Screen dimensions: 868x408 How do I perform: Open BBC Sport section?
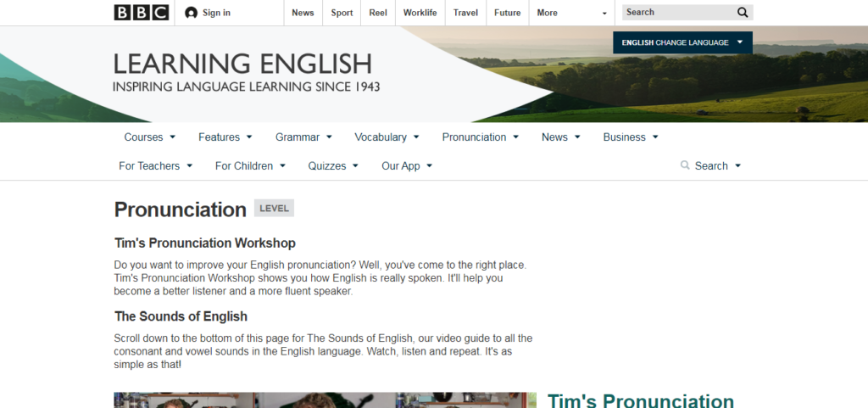point(342,13)
